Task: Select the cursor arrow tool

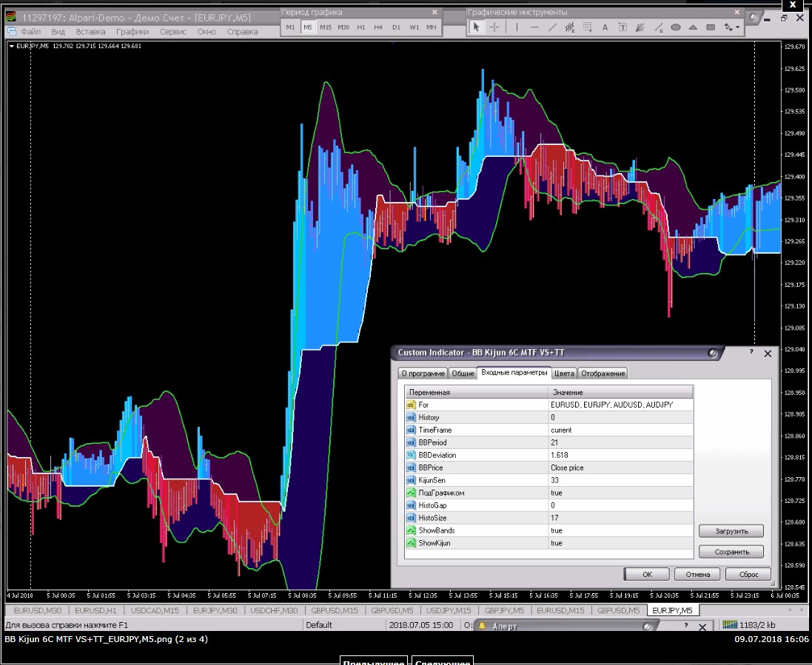Action: pyautogui.click(x=475, y=27)
